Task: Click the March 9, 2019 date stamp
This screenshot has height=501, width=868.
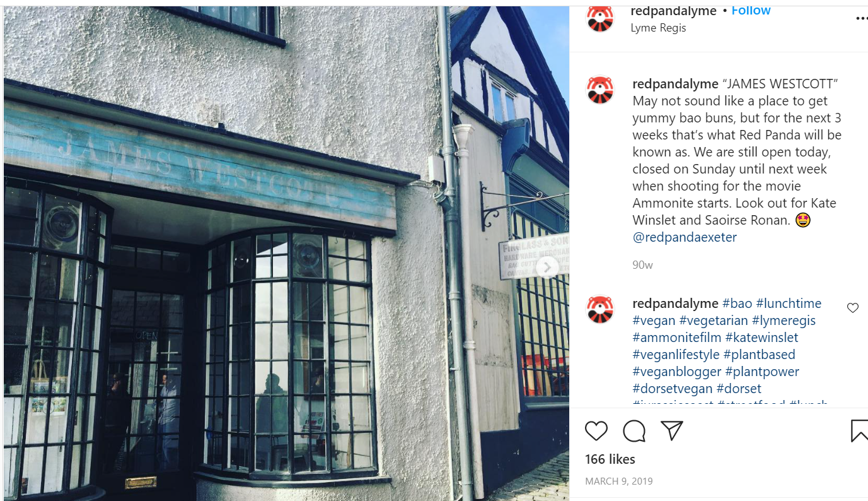Action: (x=619, y=481)
